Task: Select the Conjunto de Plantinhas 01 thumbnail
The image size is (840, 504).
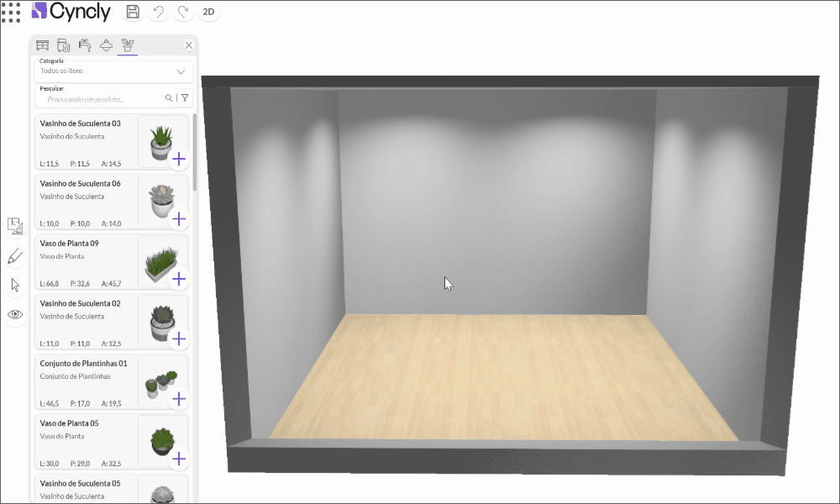Action: [x=161, y=382]
